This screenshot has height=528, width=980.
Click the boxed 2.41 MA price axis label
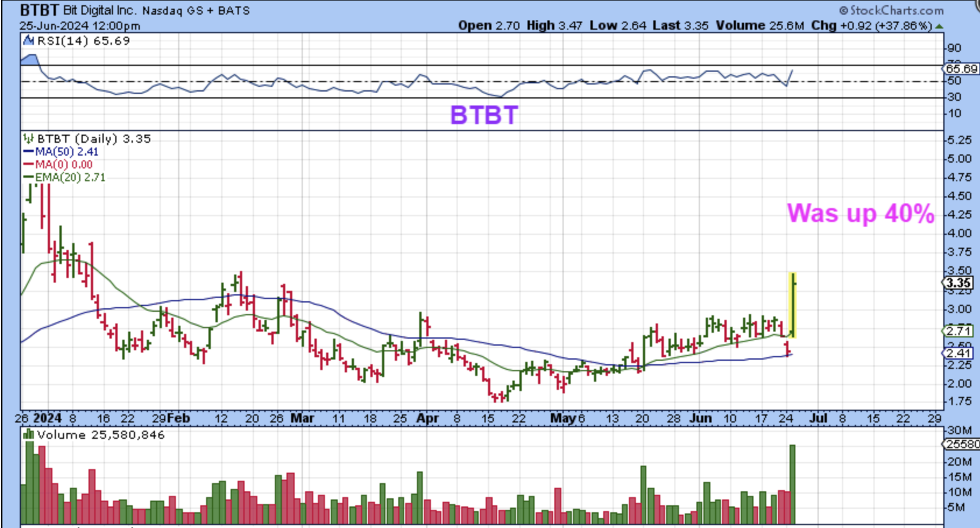click(958, 353)
